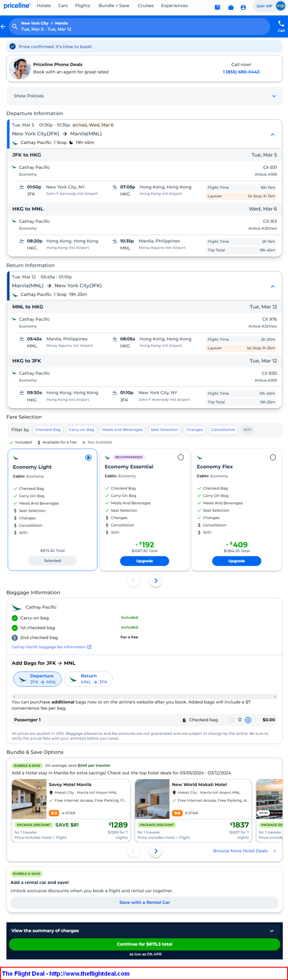Viewport: 288px width, 980px height.
Task: Toggle the Cancellation filter chip
Action: (x=223, y=430)
